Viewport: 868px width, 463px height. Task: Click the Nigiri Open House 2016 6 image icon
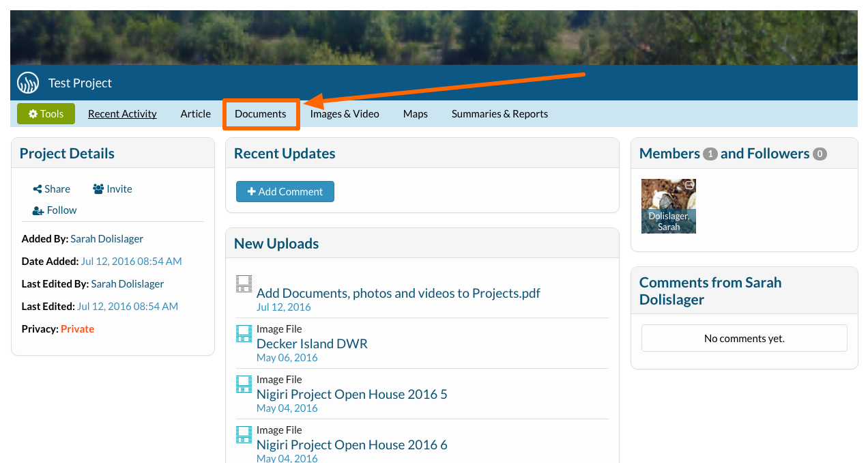244,435
